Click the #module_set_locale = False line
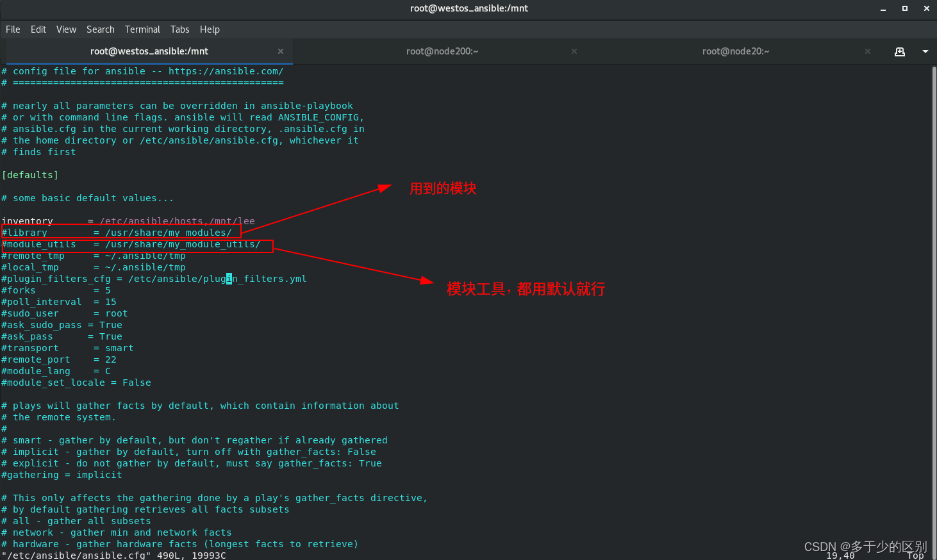Screen dimensions: 937x560 coord(76,383)
